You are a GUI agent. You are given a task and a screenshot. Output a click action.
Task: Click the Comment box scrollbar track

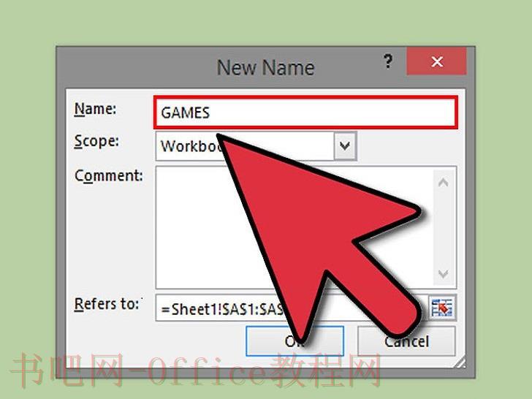pyautogui.click(x=443, y=228)
